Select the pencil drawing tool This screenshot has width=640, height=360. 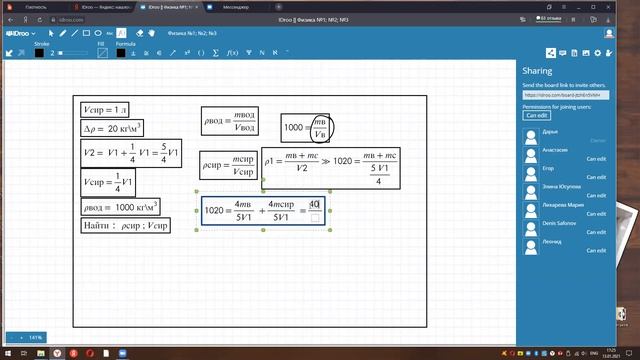point(63,33)
